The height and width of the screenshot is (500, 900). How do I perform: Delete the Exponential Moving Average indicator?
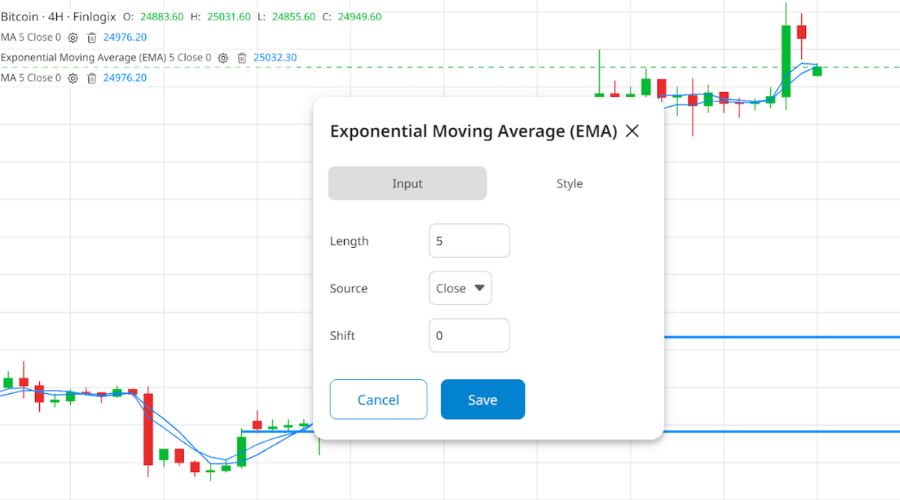tap(242, 58)
